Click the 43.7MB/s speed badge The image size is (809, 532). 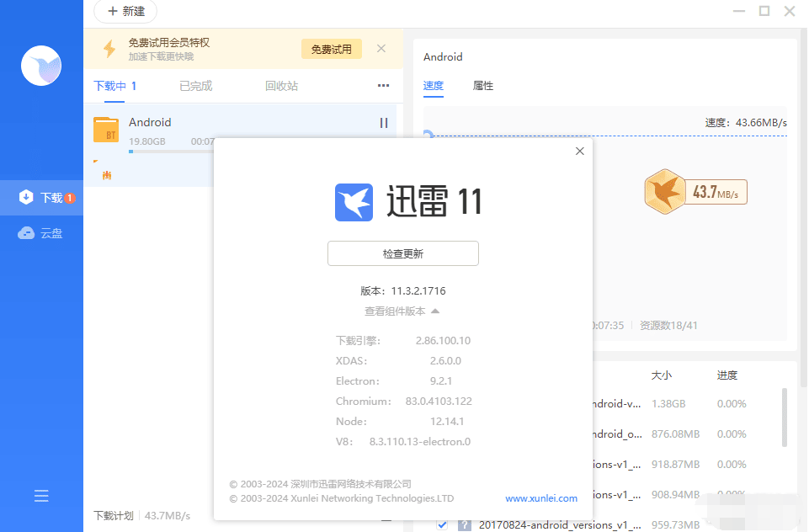[695, 192]
